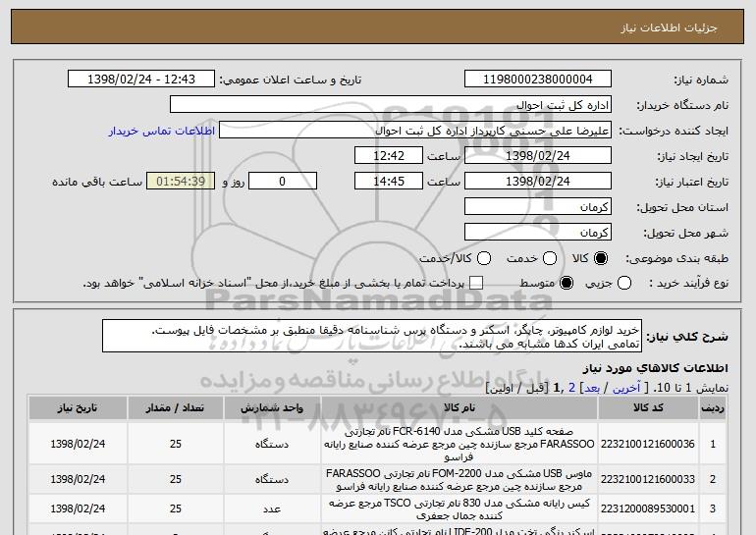This screenshot has height=535, width=756.
Task: Select product code 2232100121600033
Action: point(648,480)
